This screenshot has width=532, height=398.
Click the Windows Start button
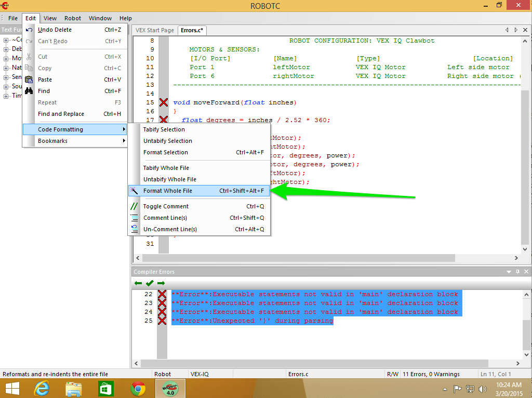click(x=12, y=388)
